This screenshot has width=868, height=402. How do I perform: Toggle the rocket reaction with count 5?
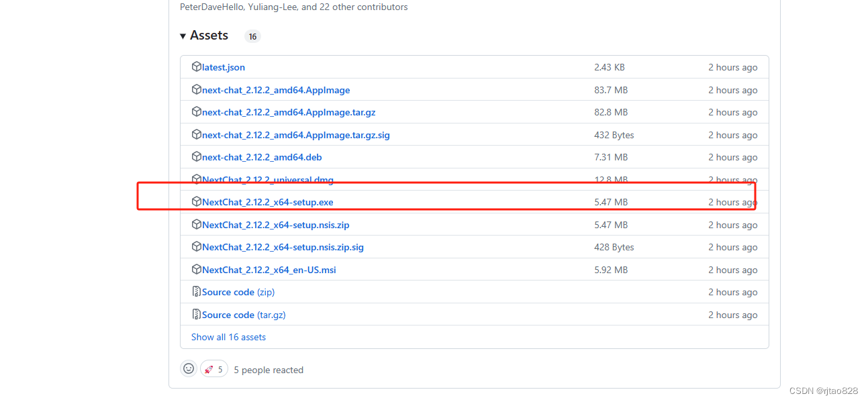214,369
